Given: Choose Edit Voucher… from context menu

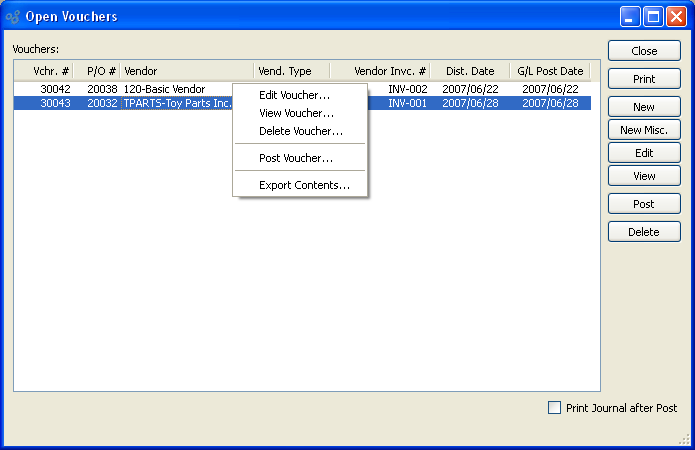Looking at the screenshot, I should pyautogui.click(x=300, y=95).
